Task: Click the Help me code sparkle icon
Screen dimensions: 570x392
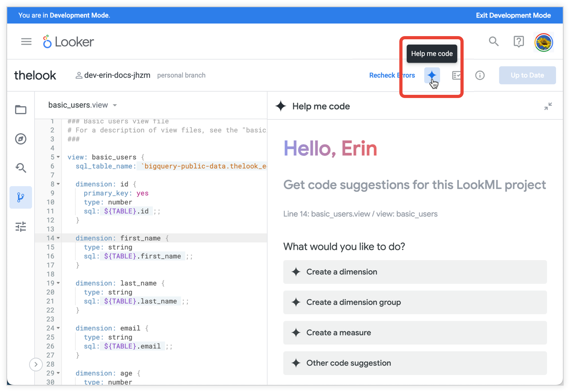Action: 432,75
